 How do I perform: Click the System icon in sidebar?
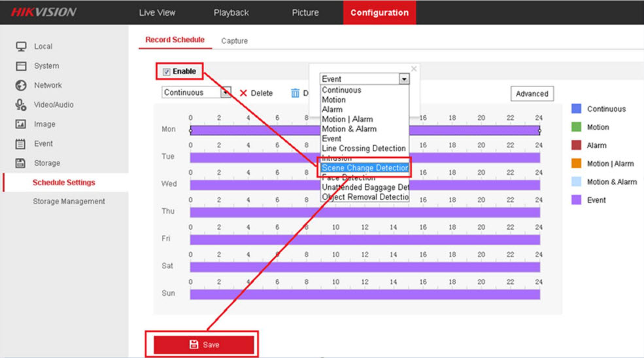click(x=21, y=66)
